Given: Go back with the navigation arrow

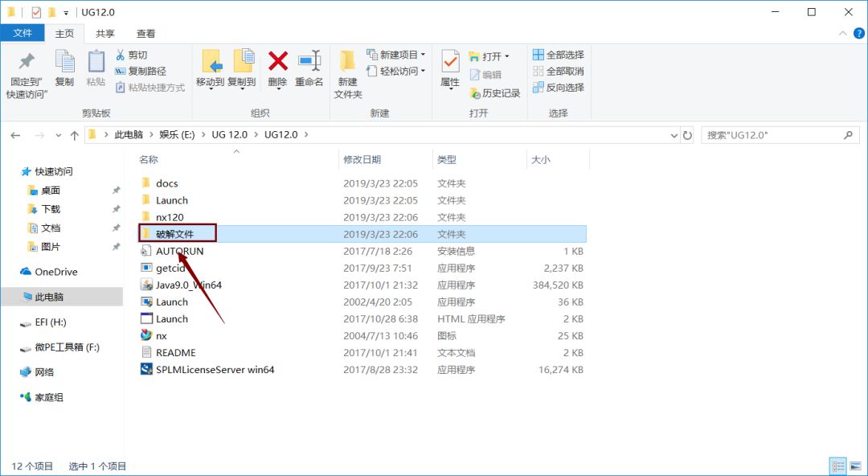Looking at the screenshot, I should tap(15, 135).
